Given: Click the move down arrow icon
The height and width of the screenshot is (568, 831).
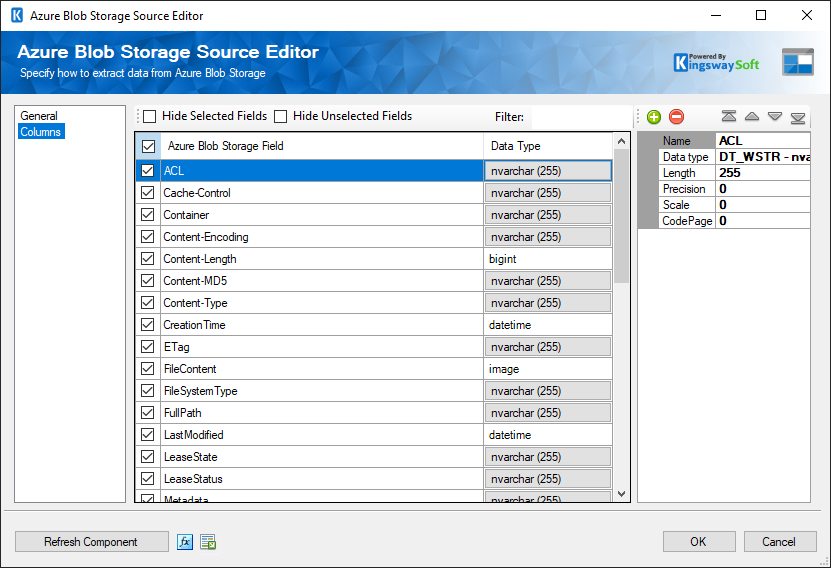Looking at the screenshot, I should 775,116.
